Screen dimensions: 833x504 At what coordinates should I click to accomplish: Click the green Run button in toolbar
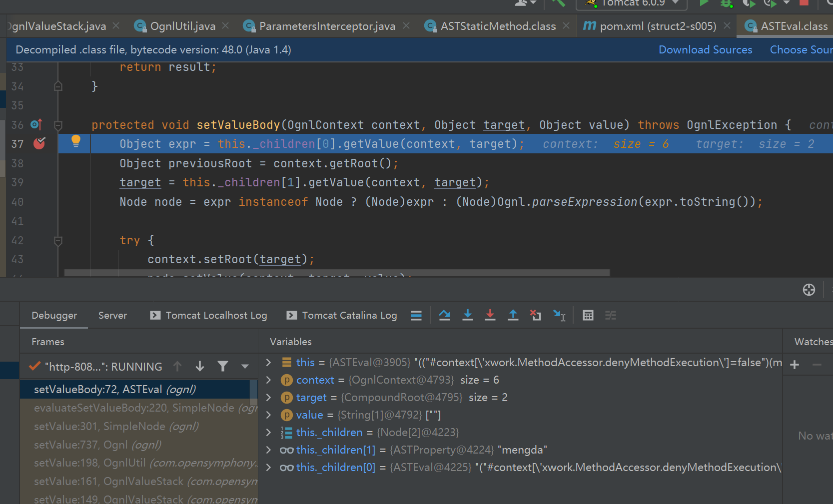(704, 3)
